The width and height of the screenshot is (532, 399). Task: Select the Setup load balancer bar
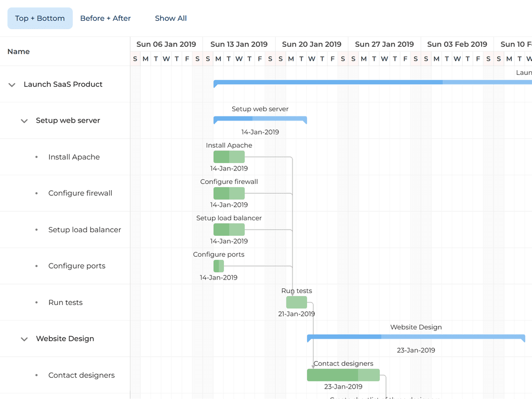(229, 230)
